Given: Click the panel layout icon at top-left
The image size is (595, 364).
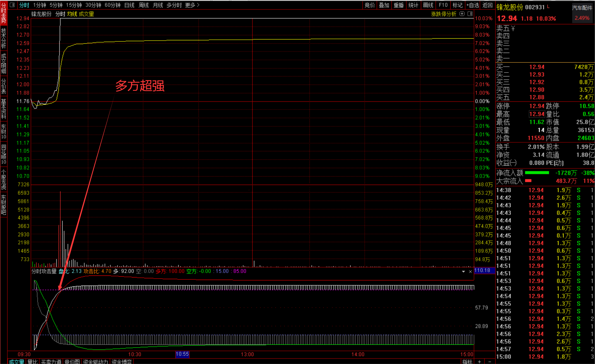Looking at the screenshot, I should (12, 5).
